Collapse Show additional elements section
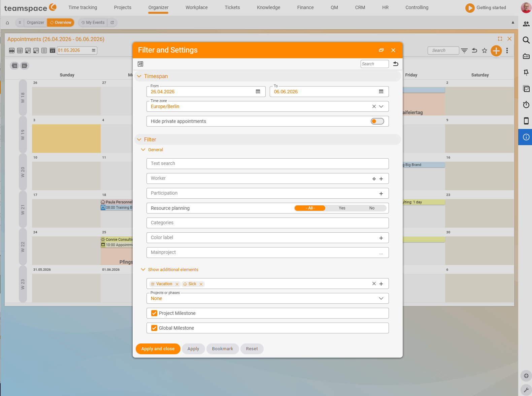532x396 pixels. 143,270
